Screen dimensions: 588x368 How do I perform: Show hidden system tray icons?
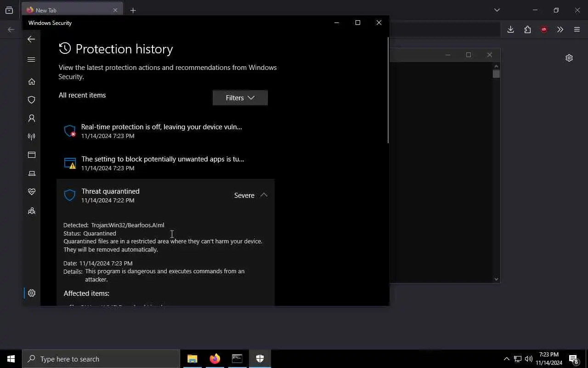pos(506,359)
